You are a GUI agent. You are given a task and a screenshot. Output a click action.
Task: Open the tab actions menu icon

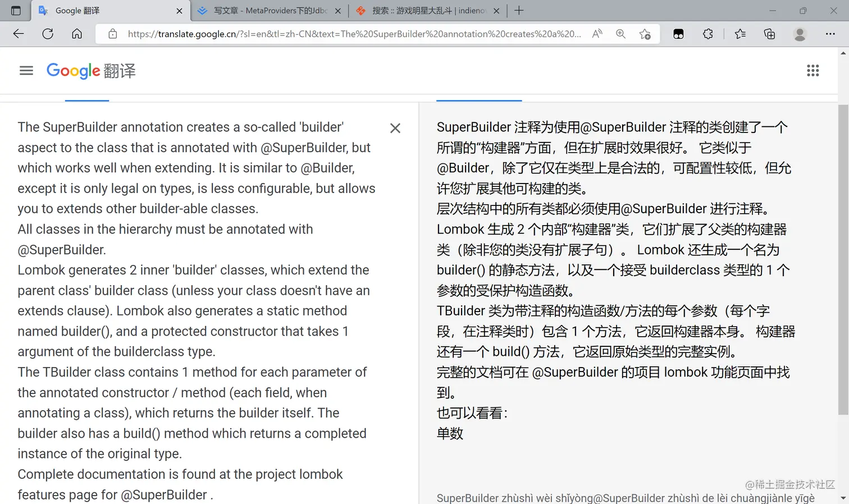click(x=16, y=11)
